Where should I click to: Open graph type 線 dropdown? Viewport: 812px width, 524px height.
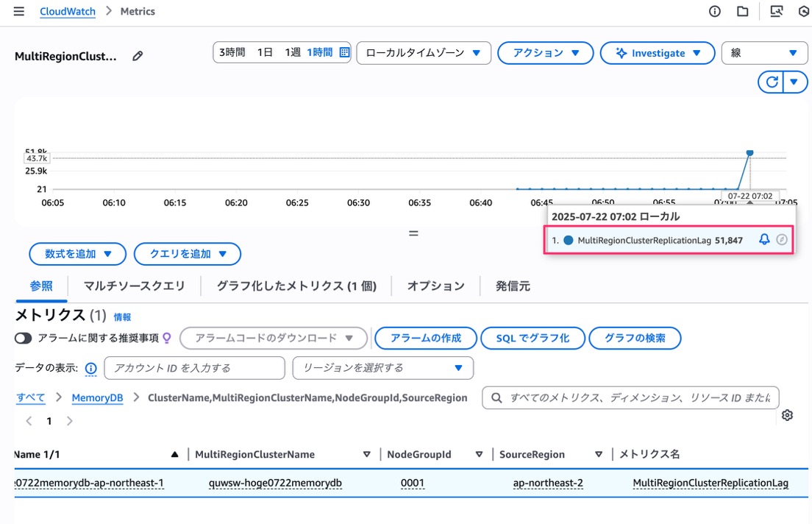(x=764, y=53)
